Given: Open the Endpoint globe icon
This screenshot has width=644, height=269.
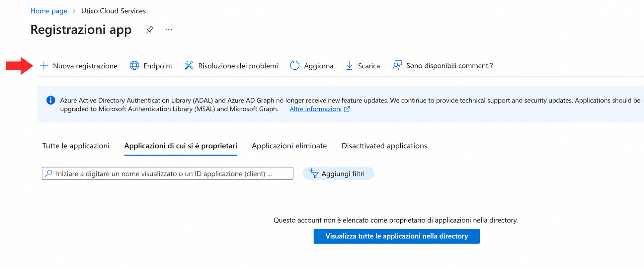Looking at the screenshot, I should coord(134,65).
